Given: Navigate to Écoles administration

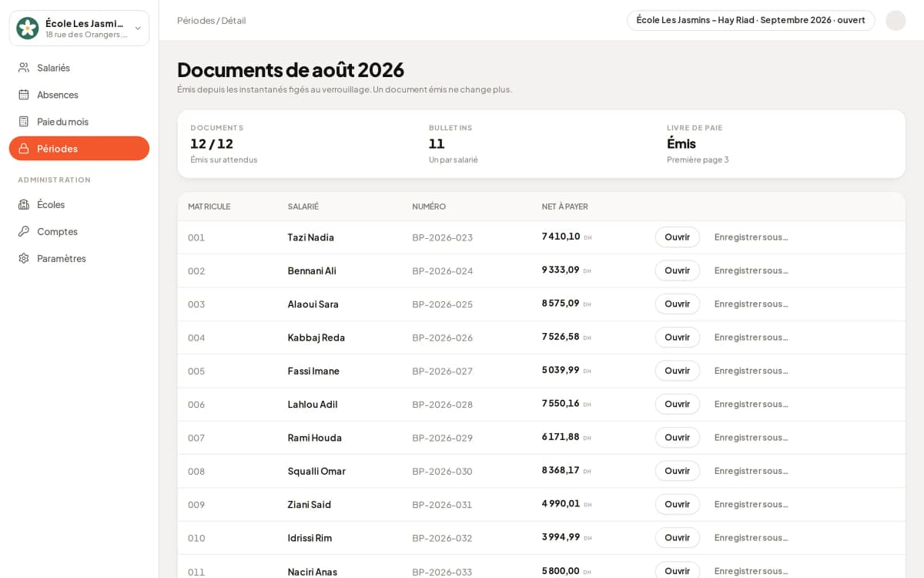Looking at the screenshot, I should point(79,204).
